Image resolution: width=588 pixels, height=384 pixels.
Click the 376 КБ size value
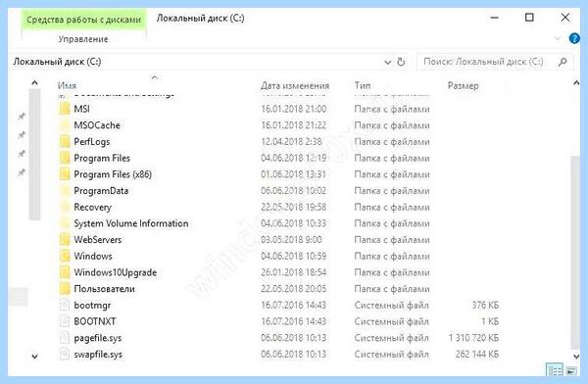coord(485,306)
